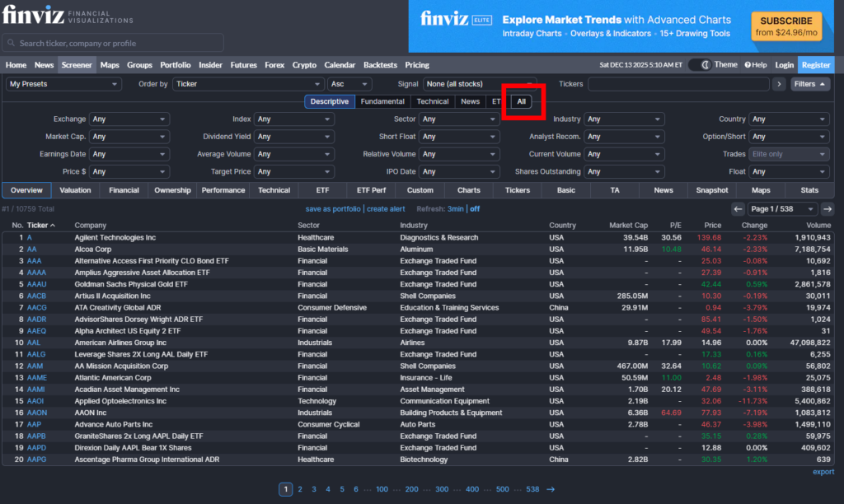Jump to page 100 in pagination
Image resolution: width=844 pixels, height=504 pixels.
tap(382, 489)
